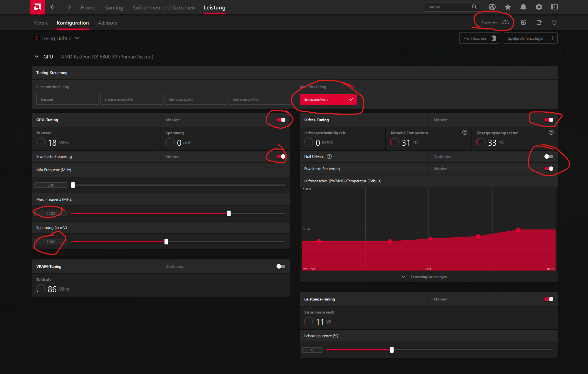
Task: Open settings gear icon
Action: [539, 7]
